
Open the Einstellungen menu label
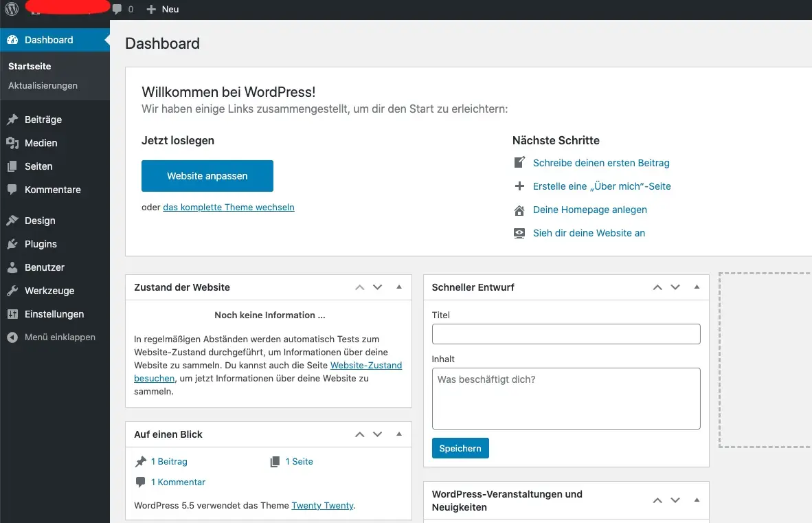[54, 314]
